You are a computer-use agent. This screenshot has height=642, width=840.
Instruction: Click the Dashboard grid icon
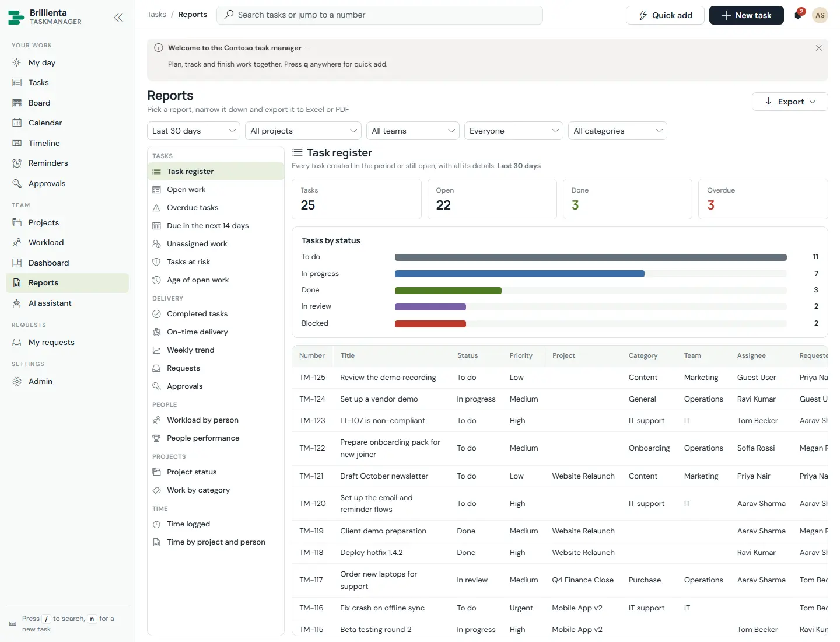click(17, 263)
